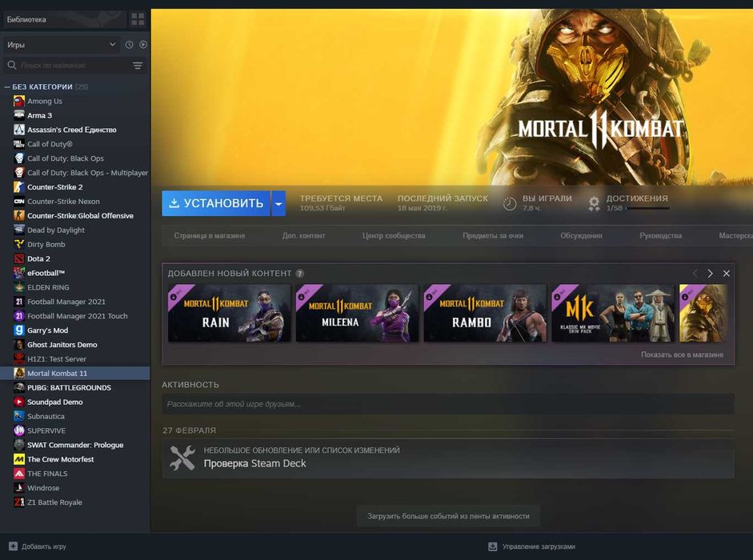
Task: Click the Among Us game icon
Action: pyautogui.click(x=18, y=101)
